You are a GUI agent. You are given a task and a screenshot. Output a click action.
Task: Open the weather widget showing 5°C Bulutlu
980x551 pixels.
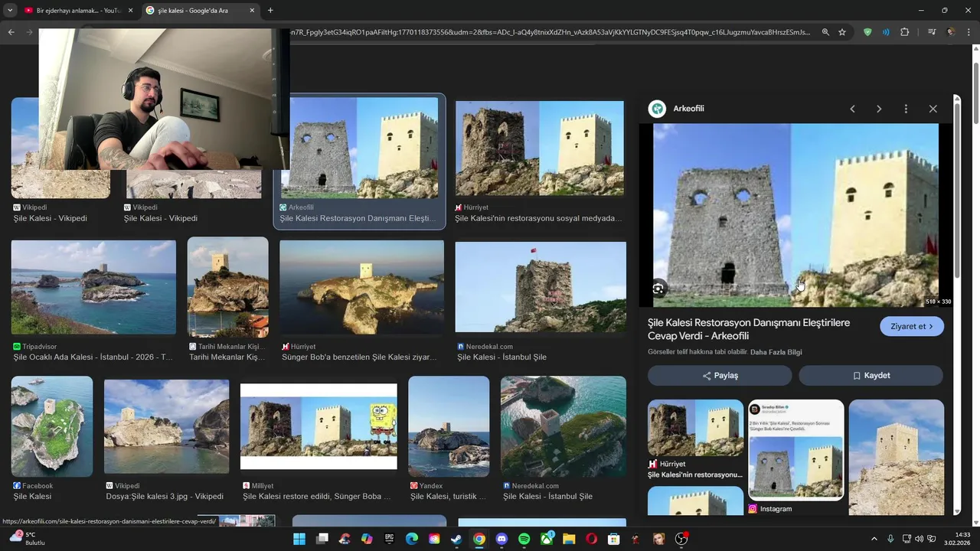[27, 539]
